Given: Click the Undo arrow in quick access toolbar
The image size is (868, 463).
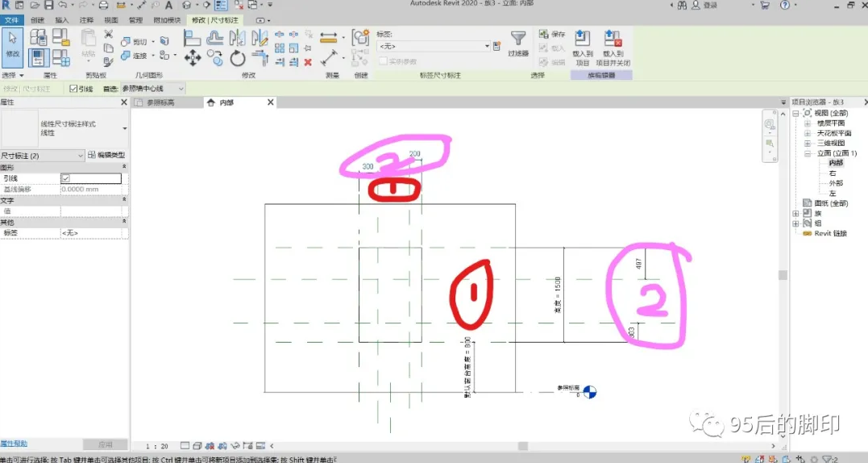Looking at the screenshot, I should (x=63, y=5).
